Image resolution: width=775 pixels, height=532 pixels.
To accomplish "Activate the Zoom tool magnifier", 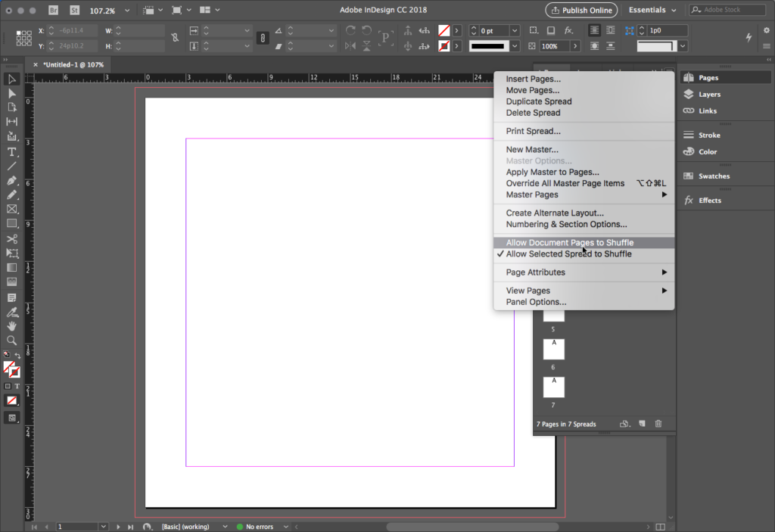I will pos(12,341).
